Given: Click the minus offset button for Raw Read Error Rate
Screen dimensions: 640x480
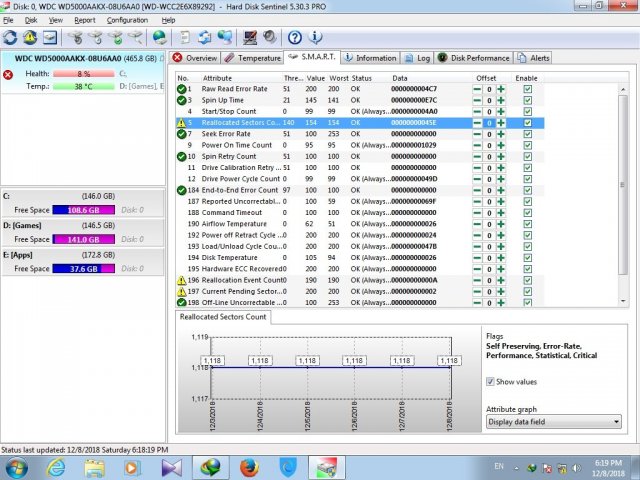Looking at the screenshot, I should (x=477, y=89).
